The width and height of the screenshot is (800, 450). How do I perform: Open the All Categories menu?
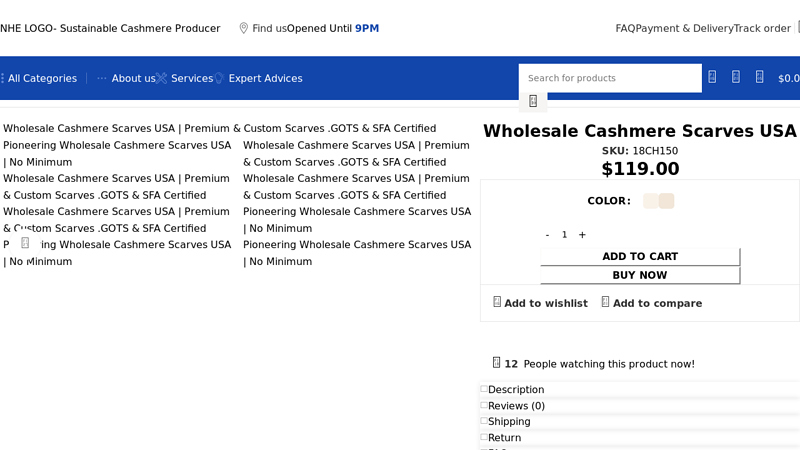[x=42, y=78]
